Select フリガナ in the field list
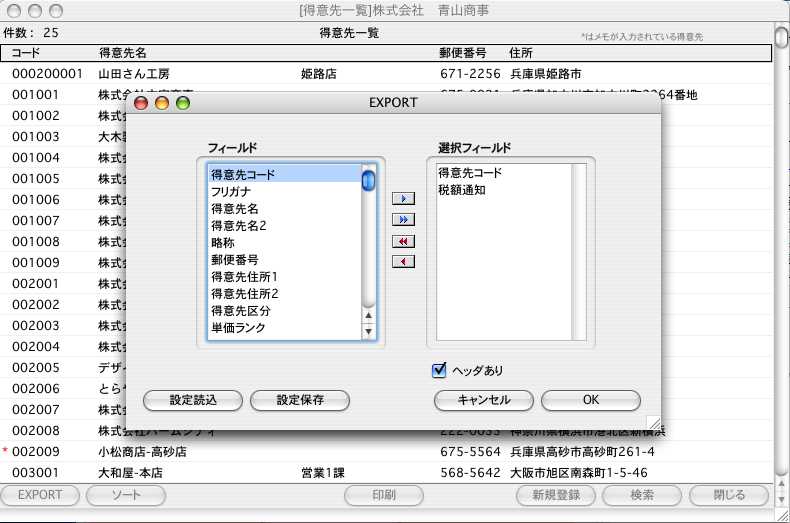This screenshot has width=790, height=523. pos(230,191)
